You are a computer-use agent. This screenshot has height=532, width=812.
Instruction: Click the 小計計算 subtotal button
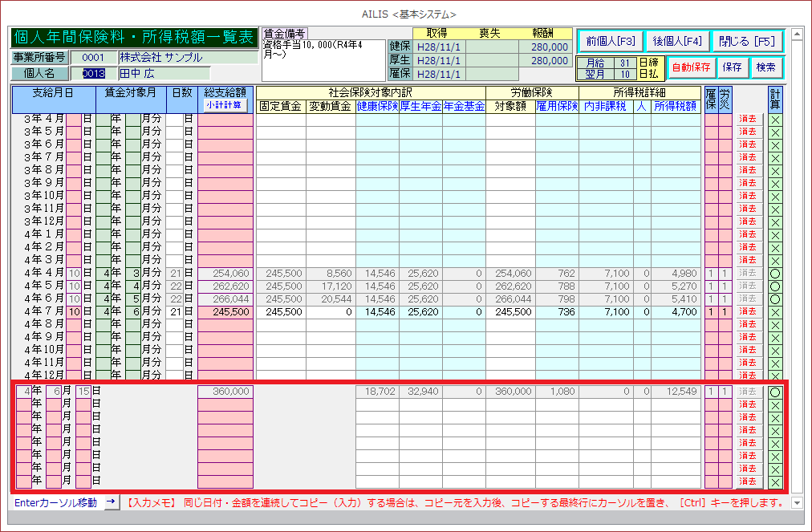pyautogui.click(x=225, y=105)
